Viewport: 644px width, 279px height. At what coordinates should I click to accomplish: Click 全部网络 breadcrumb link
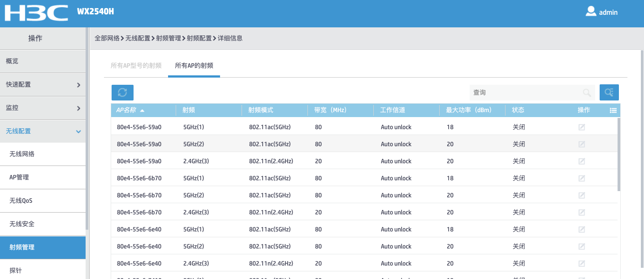[107, 39]
